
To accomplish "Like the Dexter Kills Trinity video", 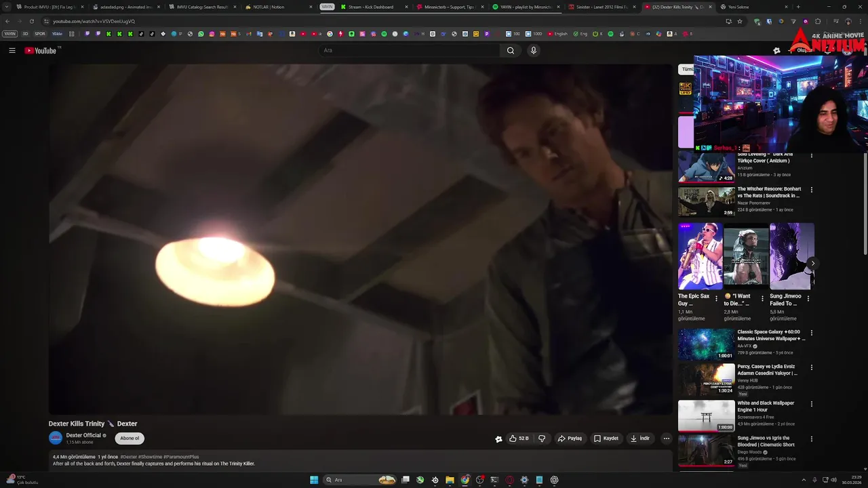I will [x=519, y=439].
